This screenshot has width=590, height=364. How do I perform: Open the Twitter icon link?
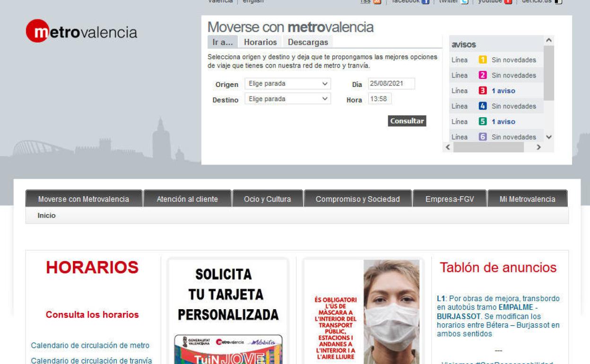click(x=464, y=2)
